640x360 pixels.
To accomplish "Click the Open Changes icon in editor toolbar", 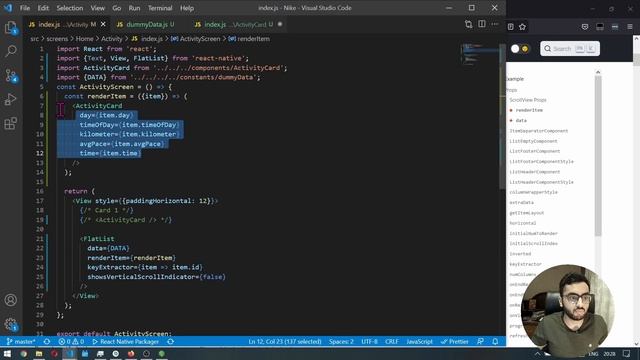I will pos(469,24).
